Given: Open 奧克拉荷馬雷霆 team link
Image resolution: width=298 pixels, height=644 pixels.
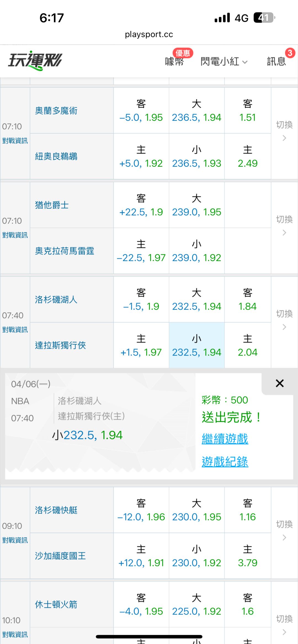Looking at the screenshot, I should pos(65,251).
